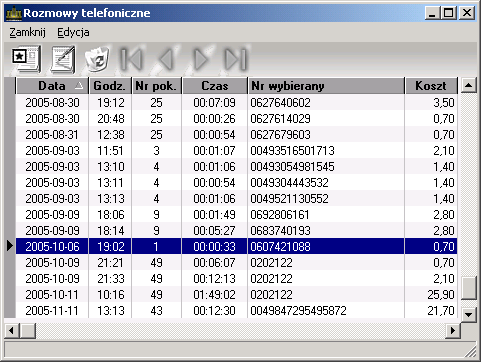Select the row with number 0627679603
The height and width of the screenshot is (362, 481).
(236, 134)
